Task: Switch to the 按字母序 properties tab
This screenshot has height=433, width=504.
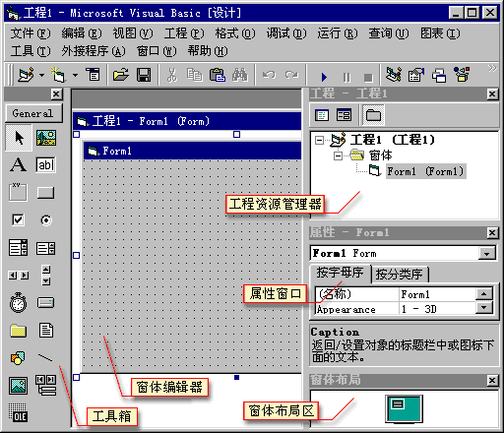Action: click(x=340, y=273)
